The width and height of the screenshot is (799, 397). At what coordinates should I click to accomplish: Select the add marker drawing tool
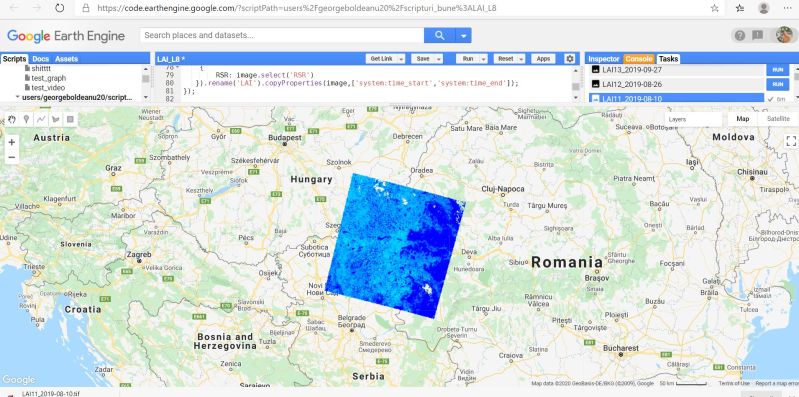(26, 119)
